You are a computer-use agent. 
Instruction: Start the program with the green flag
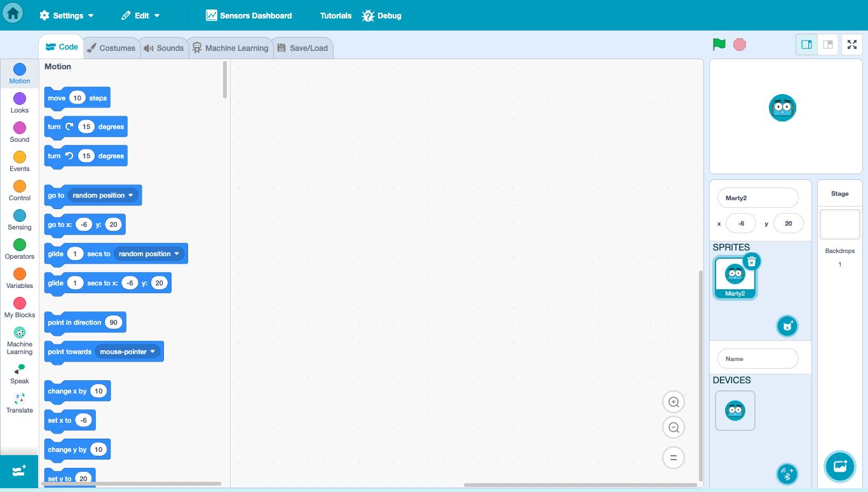(719, 44)
